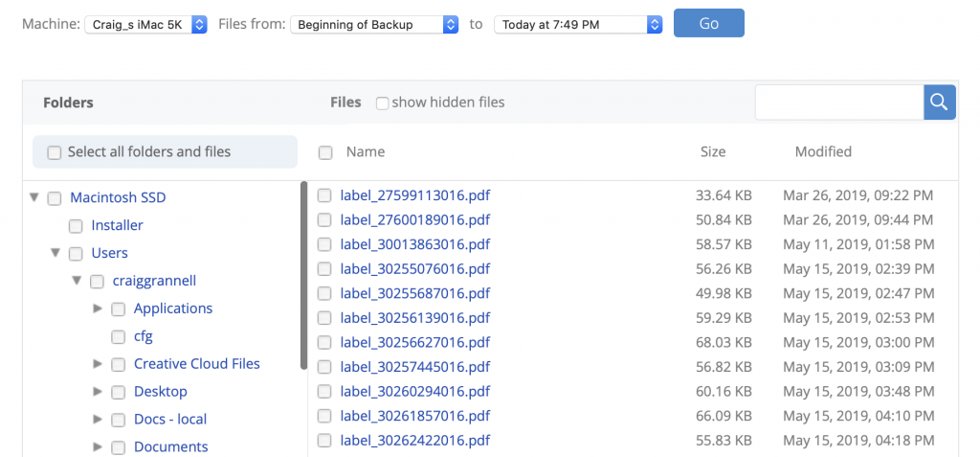This screenshot has height=457, width=980.
Task: Expand the Docs - local folder arrow
Action: pyautogui.click(x=98, y=419)
